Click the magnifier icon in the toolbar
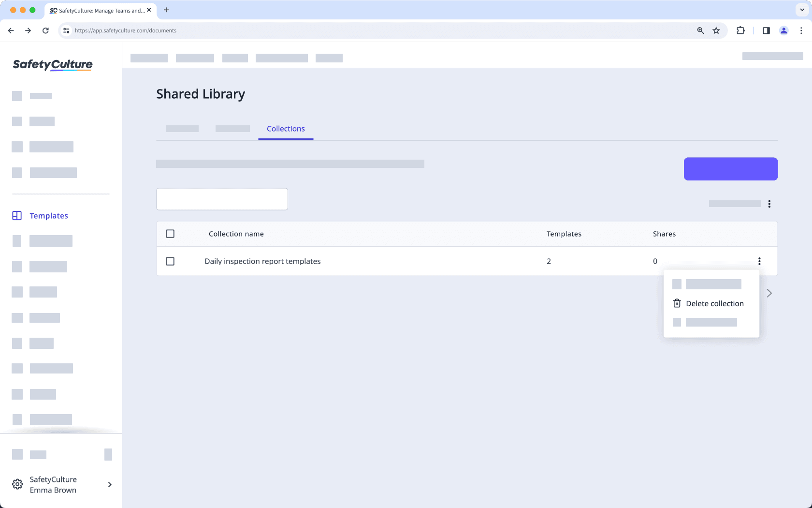Screen dimensions: 812x508 pyautogui.click(x=700, y=30)
